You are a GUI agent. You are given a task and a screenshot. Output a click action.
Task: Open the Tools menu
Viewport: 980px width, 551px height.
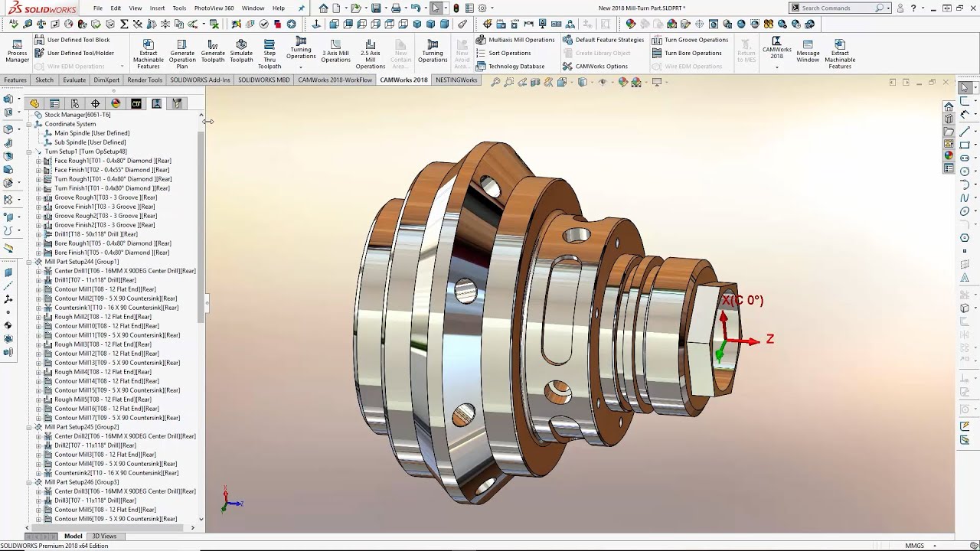[x=179, y=8]
